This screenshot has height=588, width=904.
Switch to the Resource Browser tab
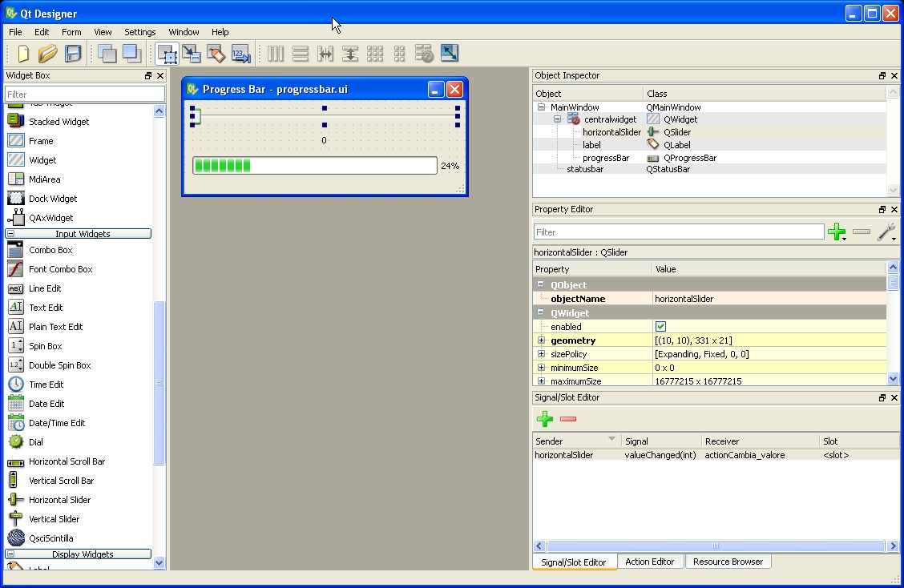point(728,561)
